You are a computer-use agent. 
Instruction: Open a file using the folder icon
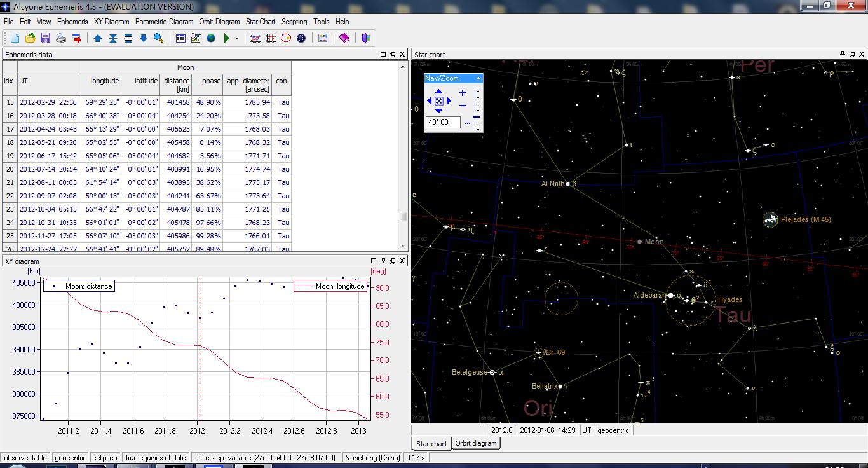[x=30, y=38]
